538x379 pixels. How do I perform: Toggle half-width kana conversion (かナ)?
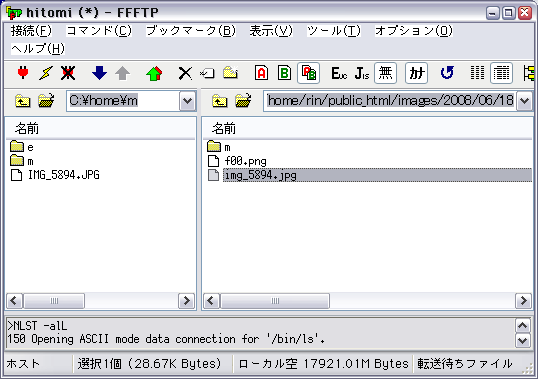(417, 73)
